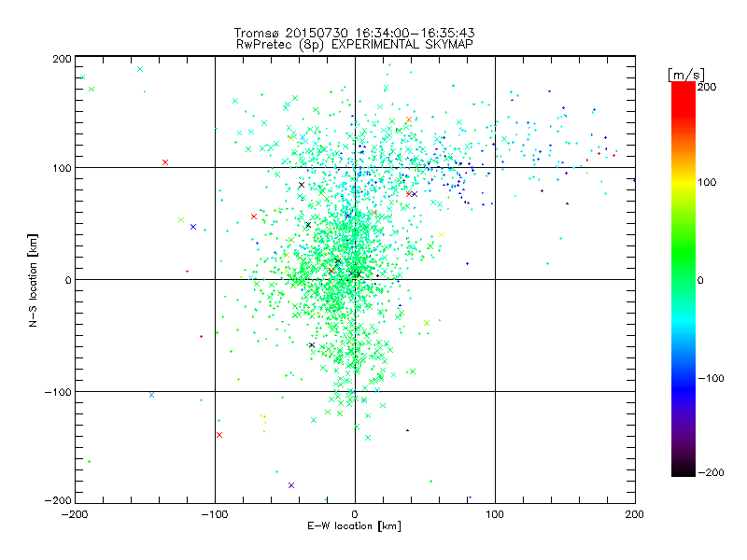747x560 pixels.
Task: Click the yellow X marker right of center
Action: (442, 235)
